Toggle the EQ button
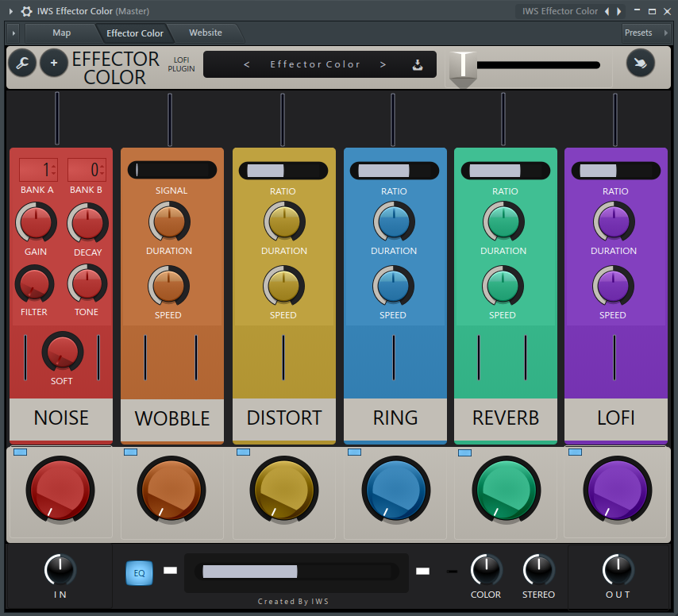 pyautogui.click(x=139, y=573)
